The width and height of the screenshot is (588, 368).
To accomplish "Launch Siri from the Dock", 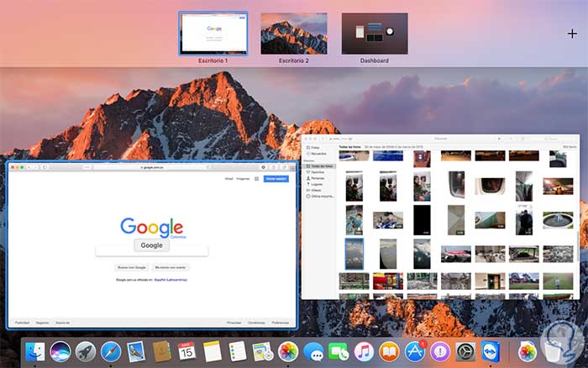I will pos(60,352).
